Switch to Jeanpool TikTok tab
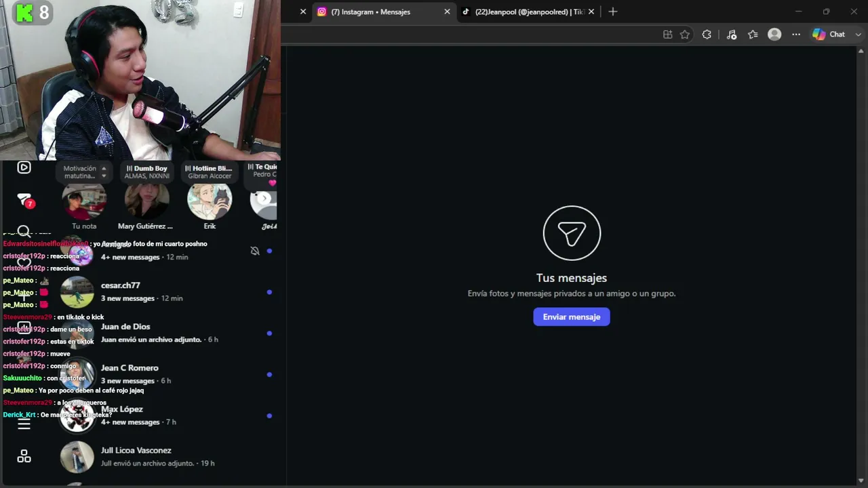Screen dimensions: 868x488 pos(529,12)
